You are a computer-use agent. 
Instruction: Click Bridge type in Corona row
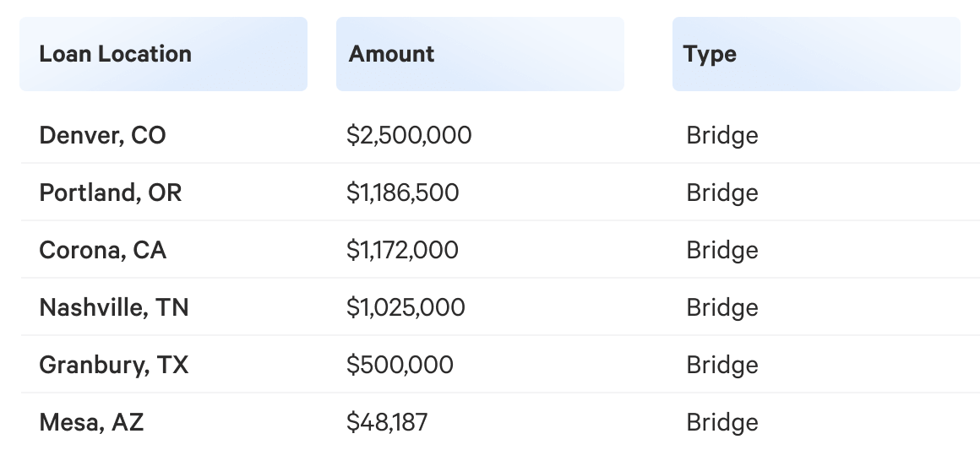(722, 251)
